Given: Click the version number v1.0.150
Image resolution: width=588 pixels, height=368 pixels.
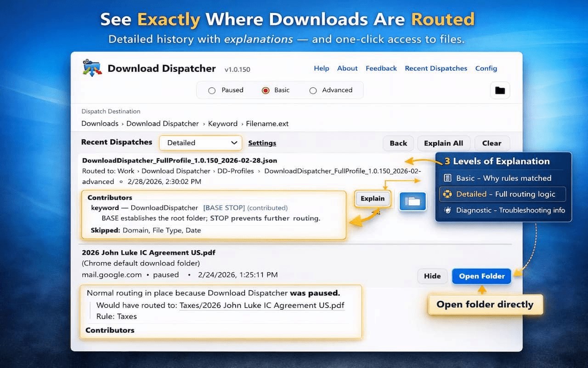Looking at the screenshot, I should [x=237, y=69].
